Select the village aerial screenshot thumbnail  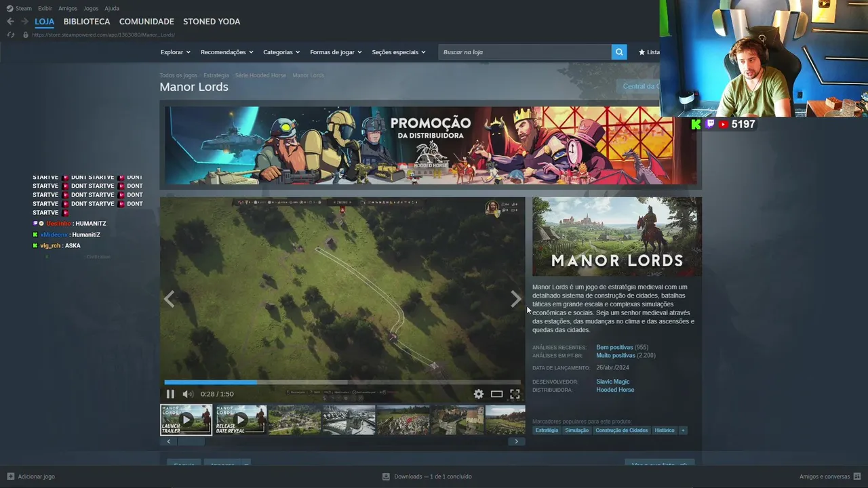pyautogui.click(x=295, y=420)
